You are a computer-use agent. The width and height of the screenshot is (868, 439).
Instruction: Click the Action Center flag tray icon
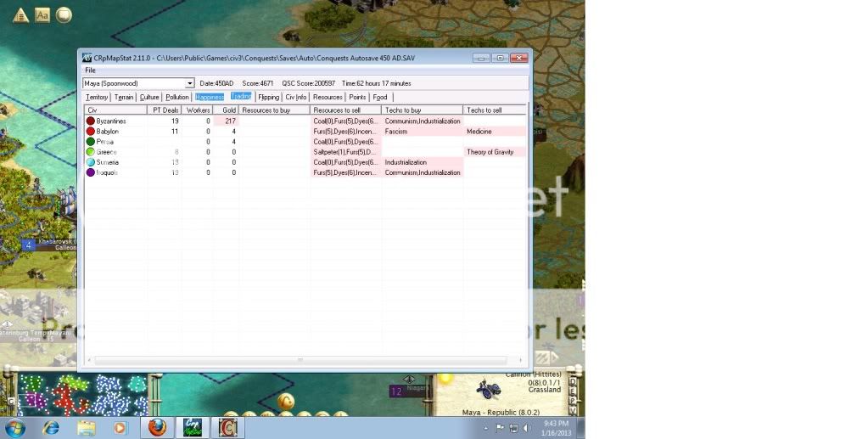tap(500, 428)
